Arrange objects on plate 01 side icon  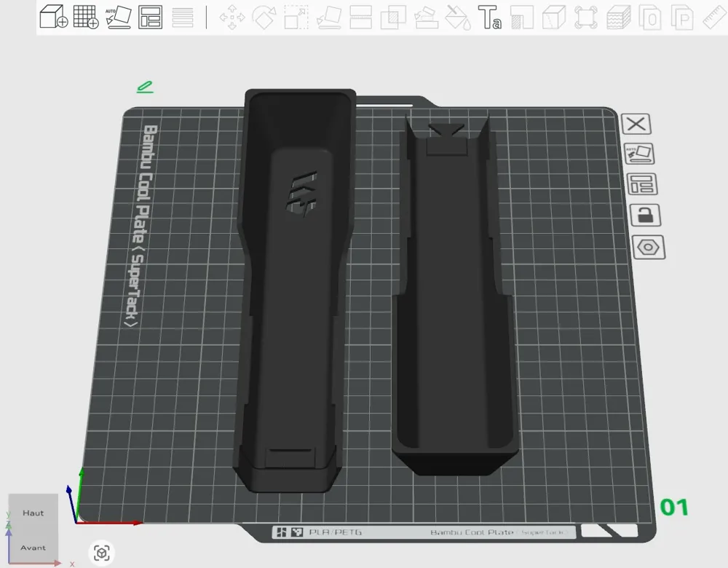click(x=642, y=184)
